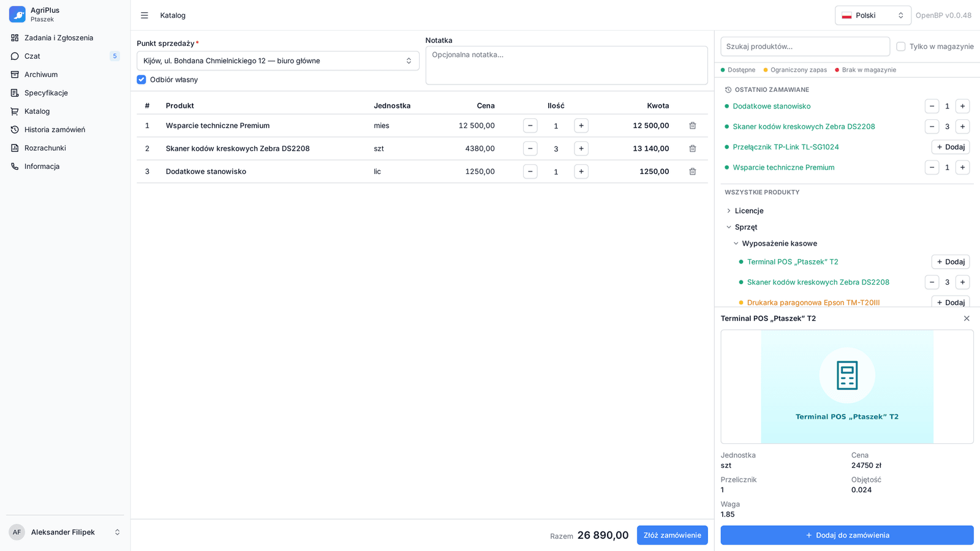Uncheck the Odbiór własny checkbox
Screen dimensions: 980x551
141,80
